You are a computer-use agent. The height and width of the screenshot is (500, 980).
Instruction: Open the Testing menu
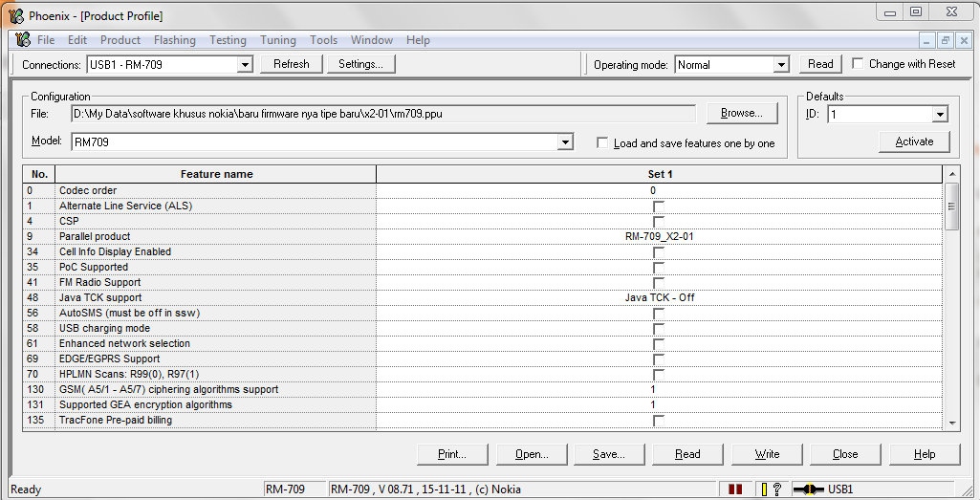228,40
